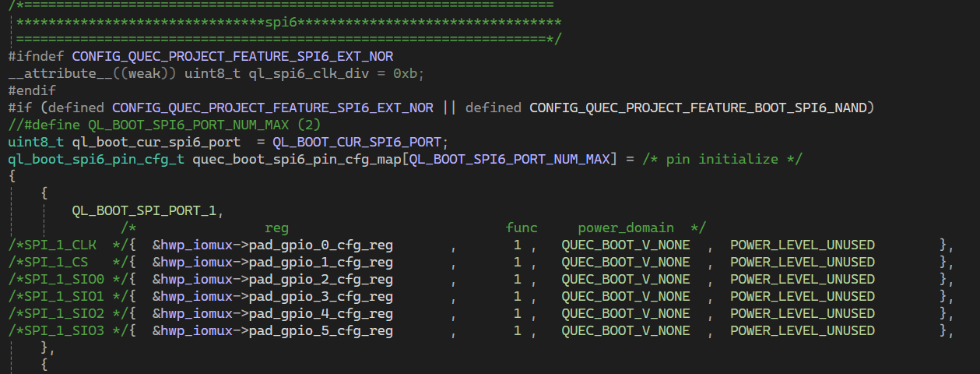Image resolution: width=980 pixels, height=374 pixels.
Task: Place cursor on the #ifndef directive
Action: click(36, 56)
